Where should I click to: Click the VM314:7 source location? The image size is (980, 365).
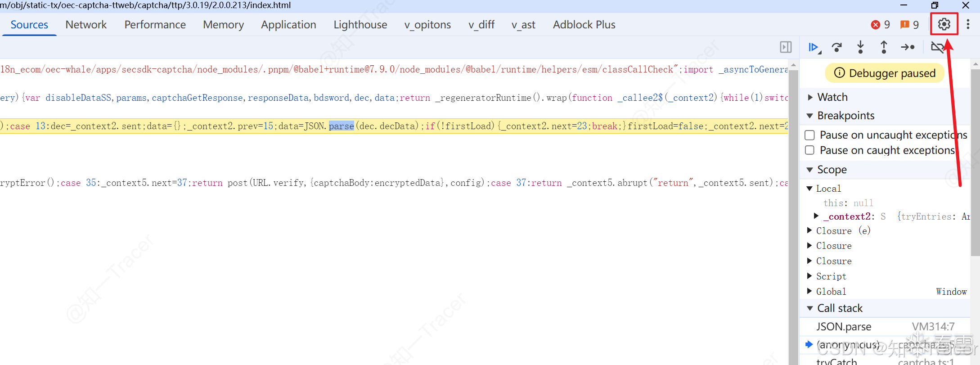tap(933, 327)
